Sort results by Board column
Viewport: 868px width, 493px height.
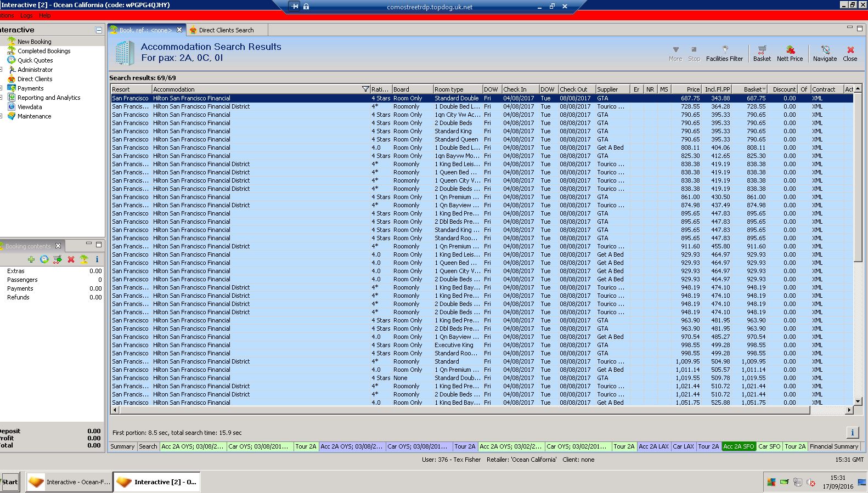point(412,89)
